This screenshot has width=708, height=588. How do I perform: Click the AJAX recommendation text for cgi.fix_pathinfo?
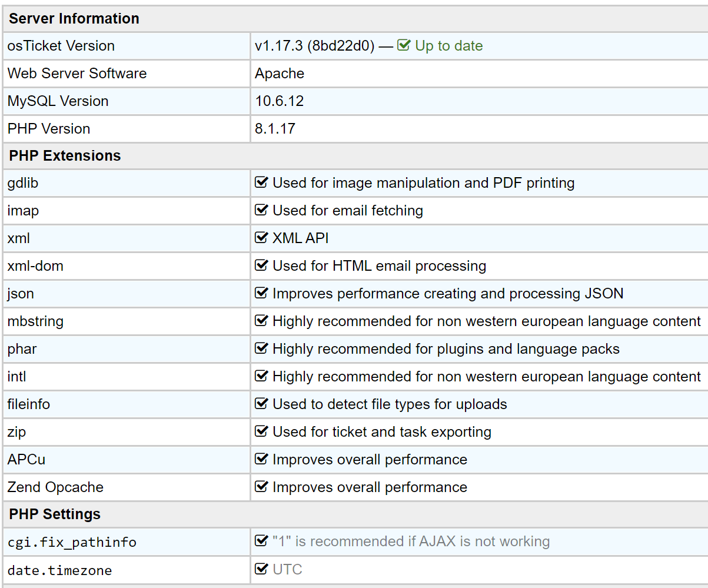[411, 542]
